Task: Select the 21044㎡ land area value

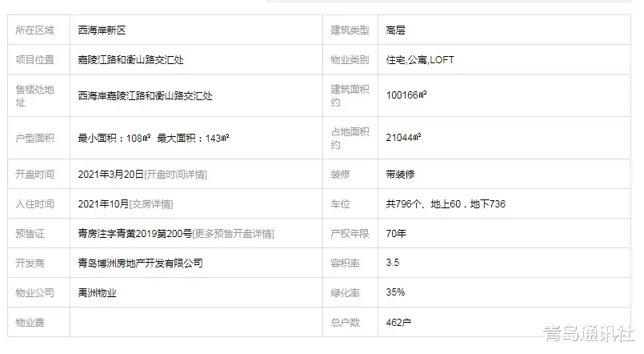Action: [403, 137]
